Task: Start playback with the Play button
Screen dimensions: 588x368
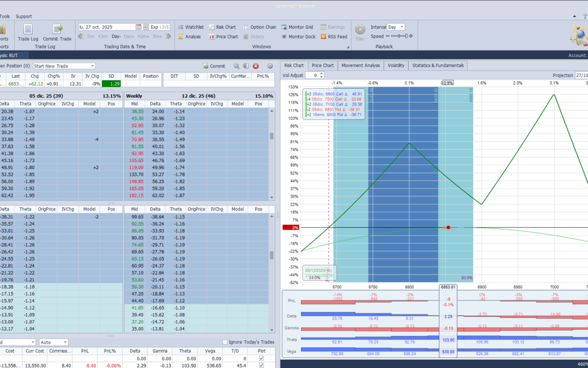Action: [360, 32]
